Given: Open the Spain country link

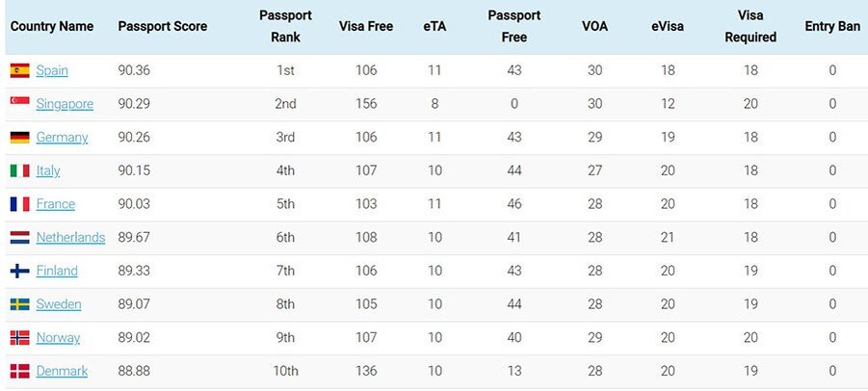Looking at the screenshot, I should (x=52, y=70).
